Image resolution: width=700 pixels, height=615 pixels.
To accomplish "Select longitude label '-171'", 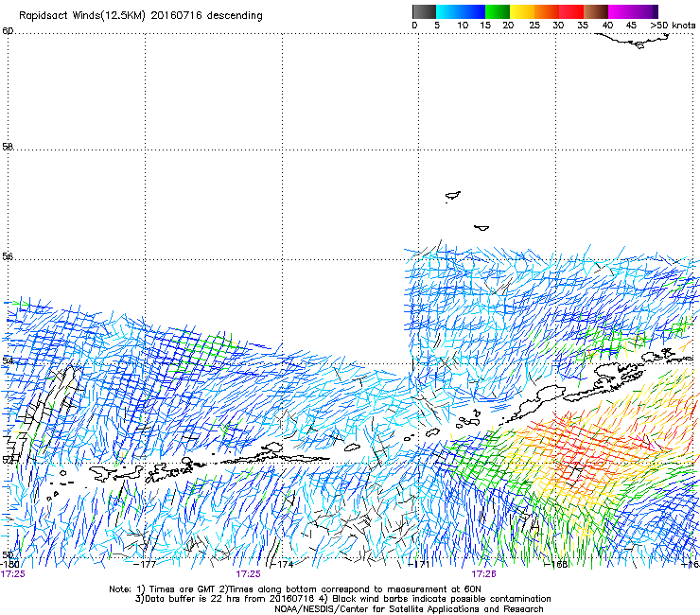I will pos(419,564).
